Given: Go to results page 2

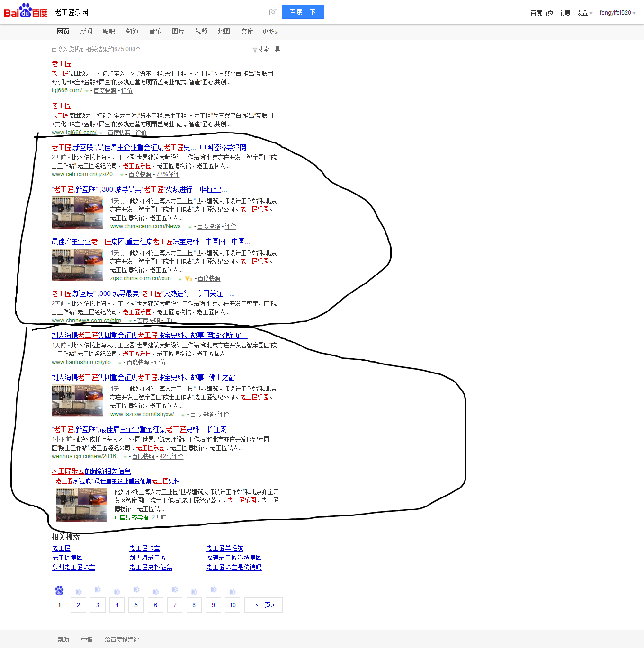Looking at the screenshot, I should coord(78,605).
